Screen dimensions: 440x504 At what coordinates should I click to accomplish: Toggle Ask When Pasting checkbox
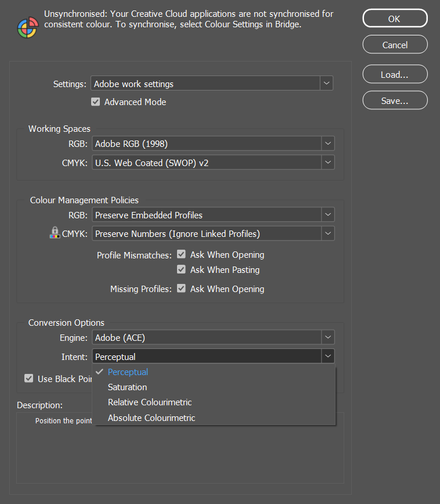181,269
